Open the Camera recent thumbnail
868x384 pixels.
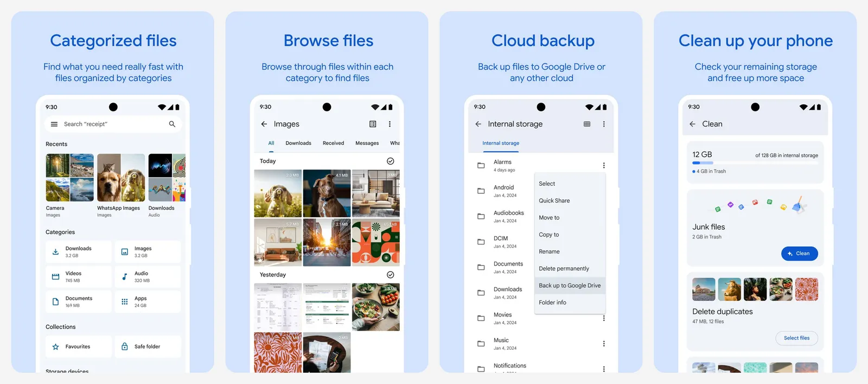(x=69, y=178)
